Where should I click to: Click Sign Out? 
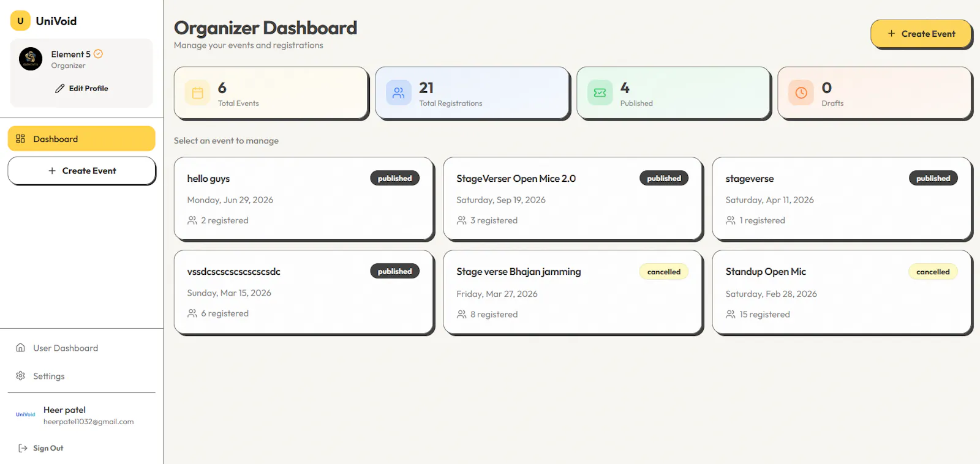[41, 448]
